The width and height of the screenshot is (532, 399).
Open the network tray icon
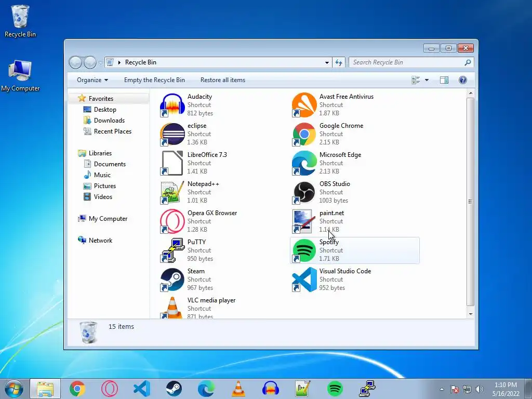point(467,389)
